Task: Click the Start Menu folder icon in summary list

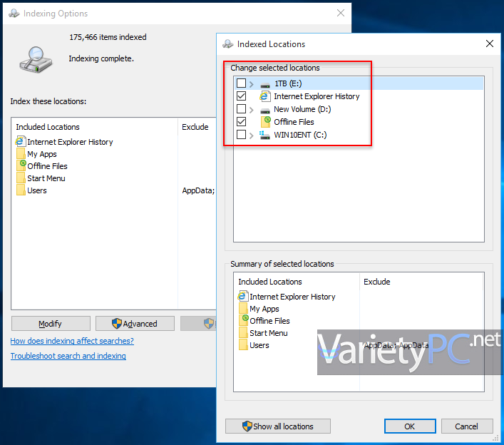Action: point(243,333)
